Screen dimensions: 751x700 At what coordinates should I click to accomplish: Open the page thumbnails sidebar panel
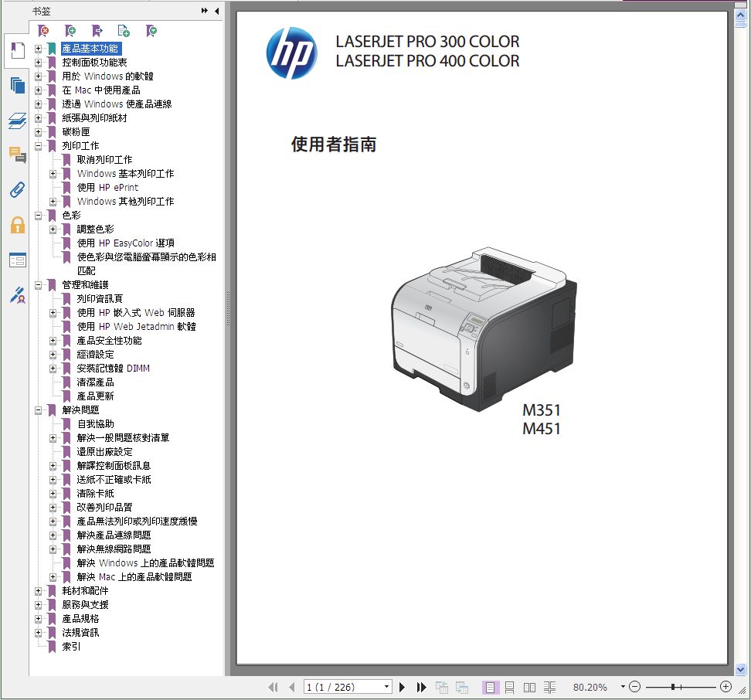tap(18, 85)
